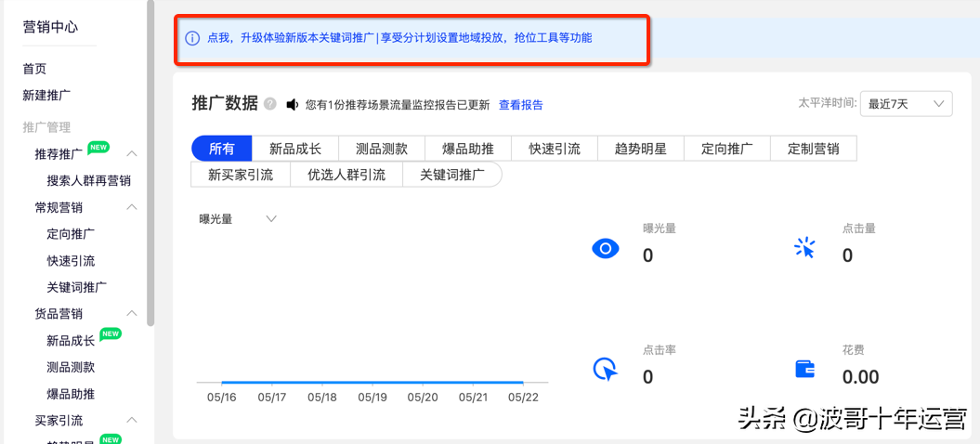Viewport: 980px width, 444px height.
Task: Click the help question mark beside 推广数据
Action: coord(270,104)
